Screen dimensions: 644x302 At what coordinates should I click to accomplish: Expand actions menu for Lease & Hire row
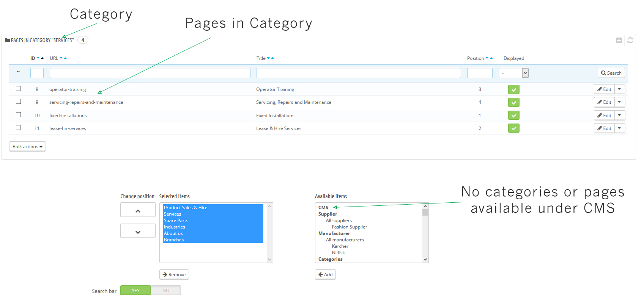pyautogui.click(x=620, y=128)
